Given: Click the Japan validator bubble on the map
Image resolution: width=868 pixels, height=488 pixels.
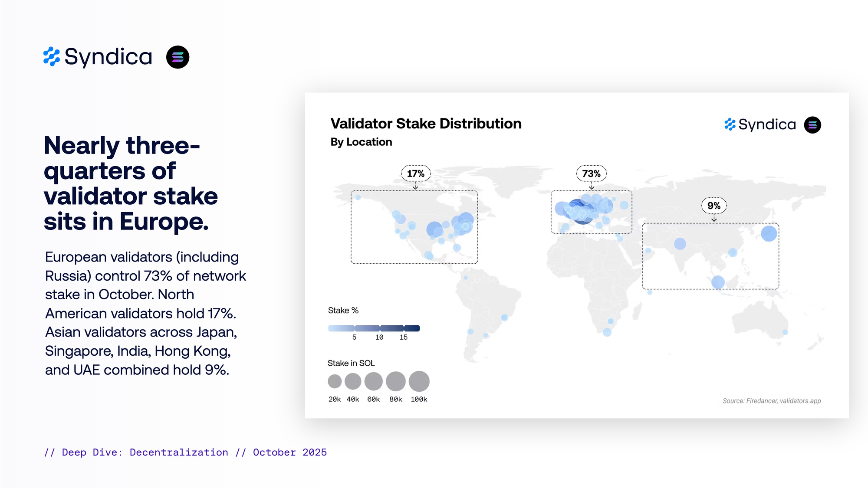Looking at the screenshot, I should [x=769, y=233].
